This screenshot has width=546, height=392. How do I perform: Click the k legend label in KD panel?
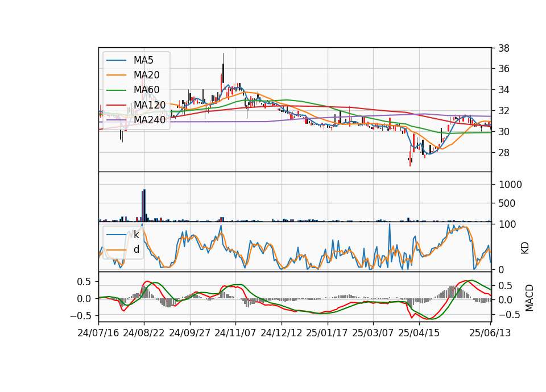pyautogui.click(x=136, y=235)
